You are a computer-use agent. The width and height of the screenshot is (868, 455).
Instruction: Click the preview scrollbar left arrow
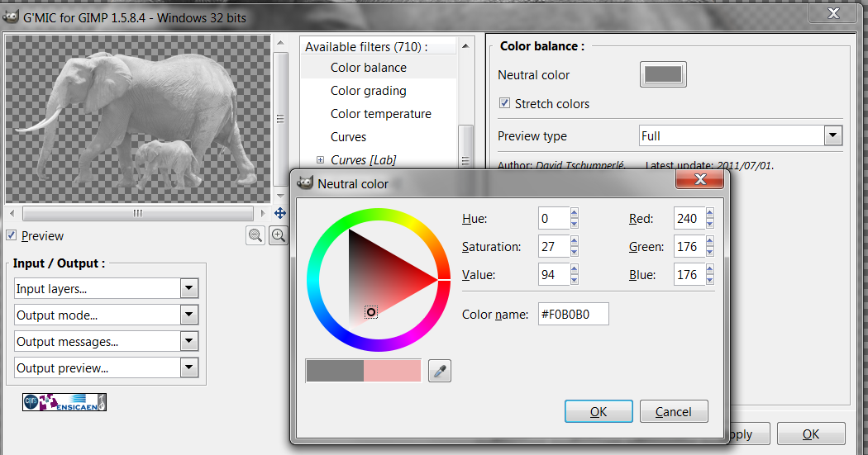[12, 213]
